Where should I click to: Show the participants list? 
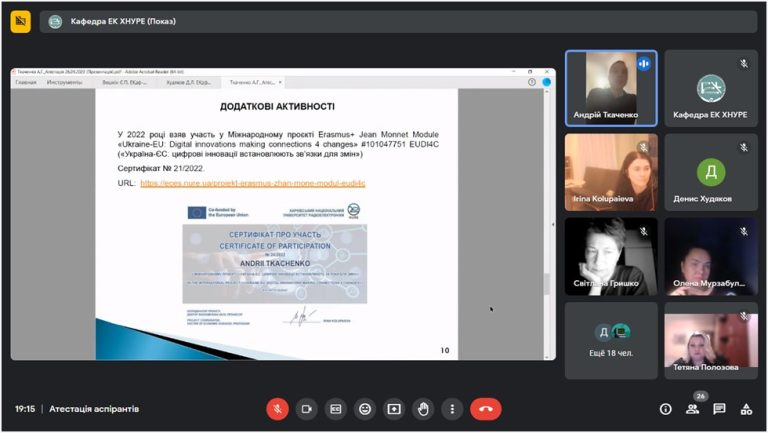pos(693,409)
